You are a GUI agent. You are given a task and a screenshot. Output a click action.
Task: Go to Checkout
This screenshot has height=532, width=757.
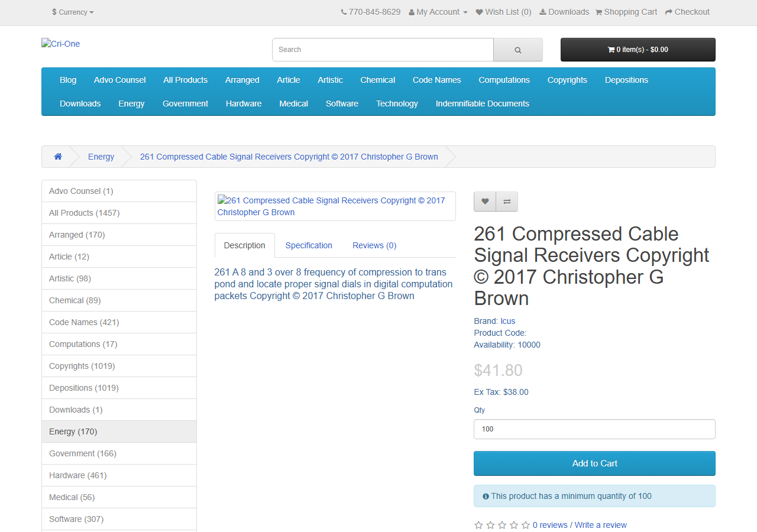point(687,12)
